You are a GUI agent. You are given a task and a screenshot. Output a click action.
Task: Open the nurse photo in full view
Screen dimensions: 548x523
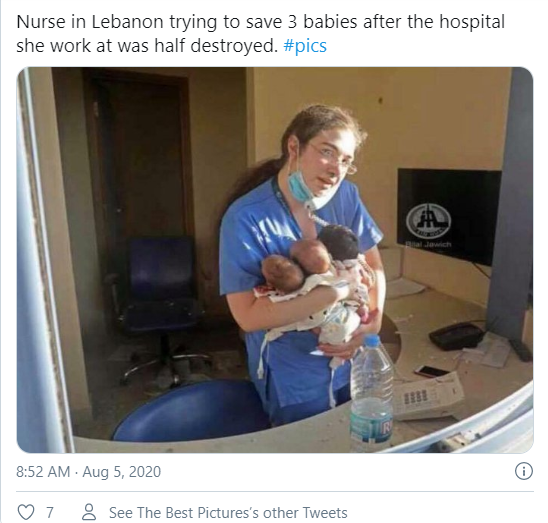click(275, 260)
